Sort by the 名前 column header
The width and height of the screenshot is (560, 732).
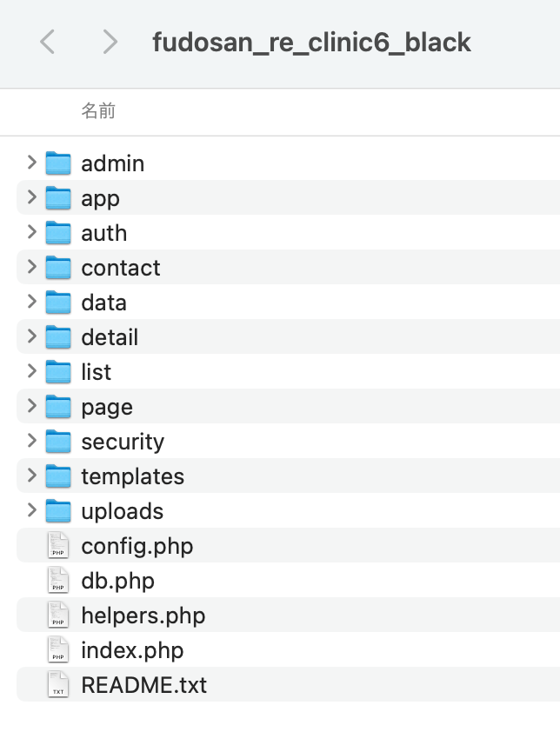[98, 110]
